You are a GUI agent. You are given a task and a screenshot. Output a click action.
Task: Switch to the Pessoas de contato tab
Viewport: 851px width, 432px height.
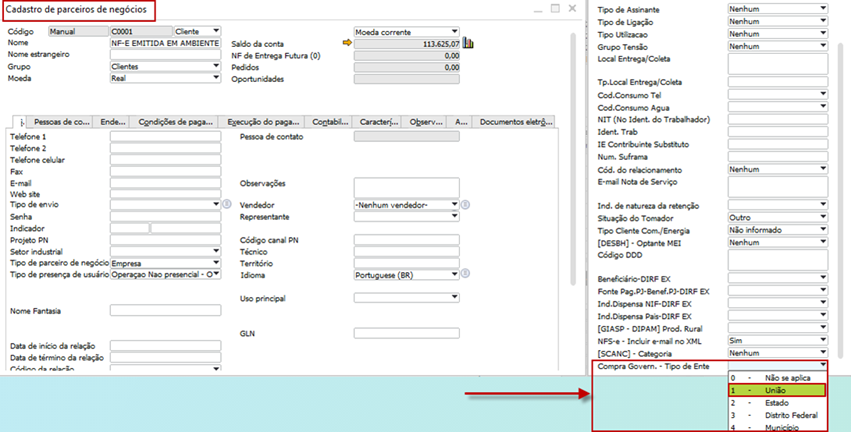click(63, 122)
